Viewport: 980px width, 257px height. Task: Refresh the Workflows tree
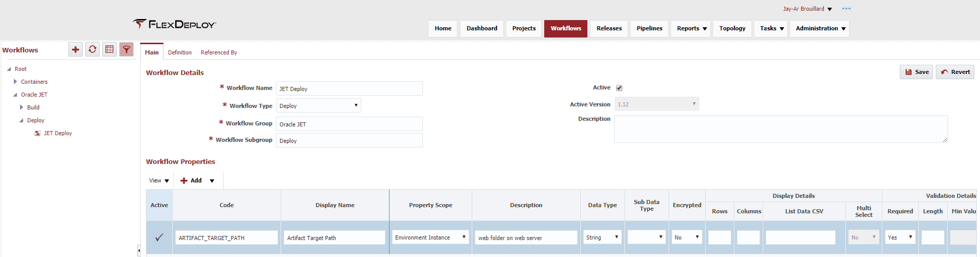[x=93, y=49]
